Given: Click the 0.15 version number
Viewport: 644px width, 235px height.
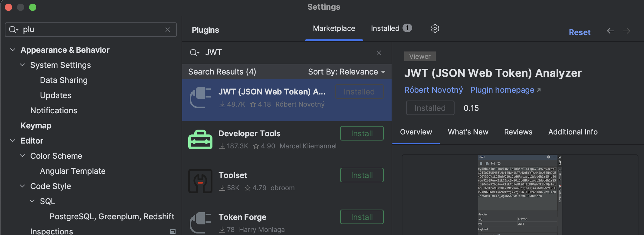Looking at the screenshot, I should click(471, 108).
